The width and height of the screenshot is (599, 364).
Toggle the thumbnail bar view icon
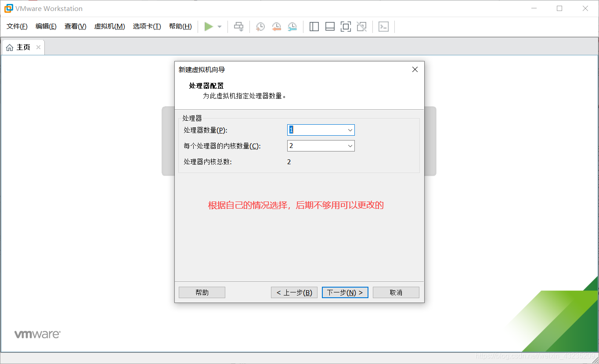330,27
